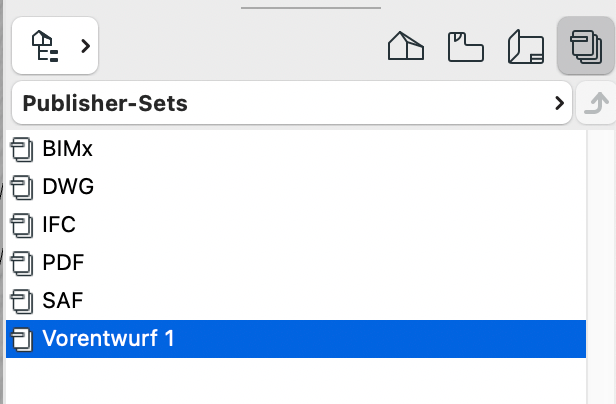Go up one level with arrow button
This screenshot has height=404, width=616.
point(596,103)
